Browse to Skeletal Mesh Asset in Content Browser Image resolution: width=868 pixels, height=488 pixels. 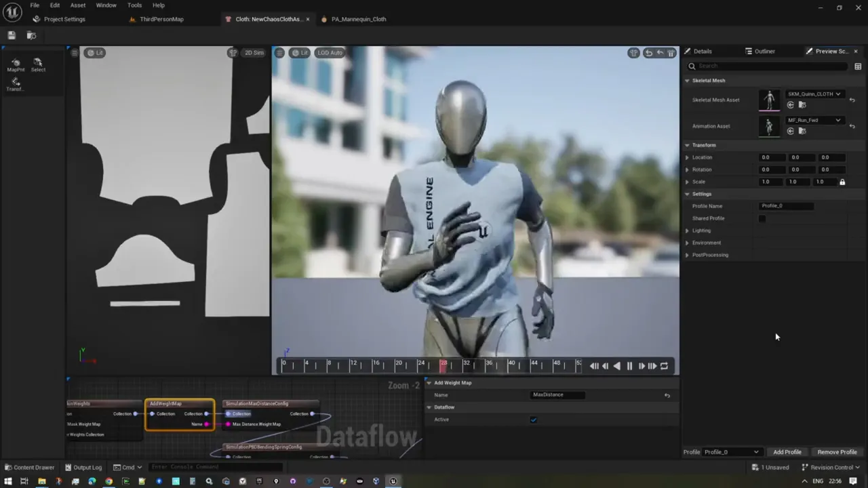coord(802,105)
